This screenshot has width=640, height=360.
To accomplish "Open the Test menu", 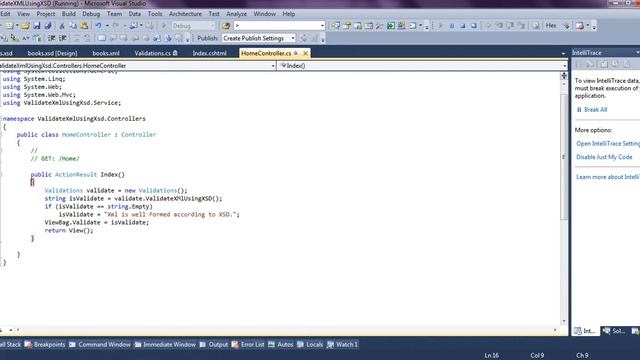I will (214, 14).
